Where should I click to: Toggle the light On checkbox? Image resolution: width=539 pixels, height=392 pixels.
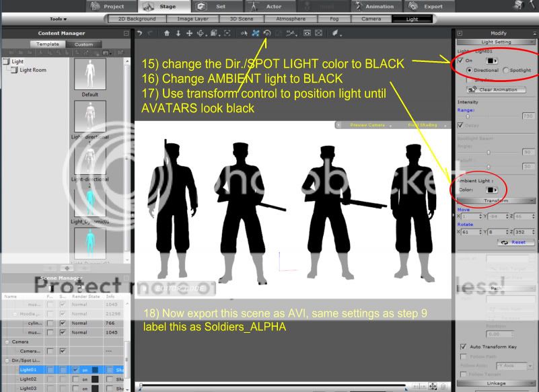point(460,60)
